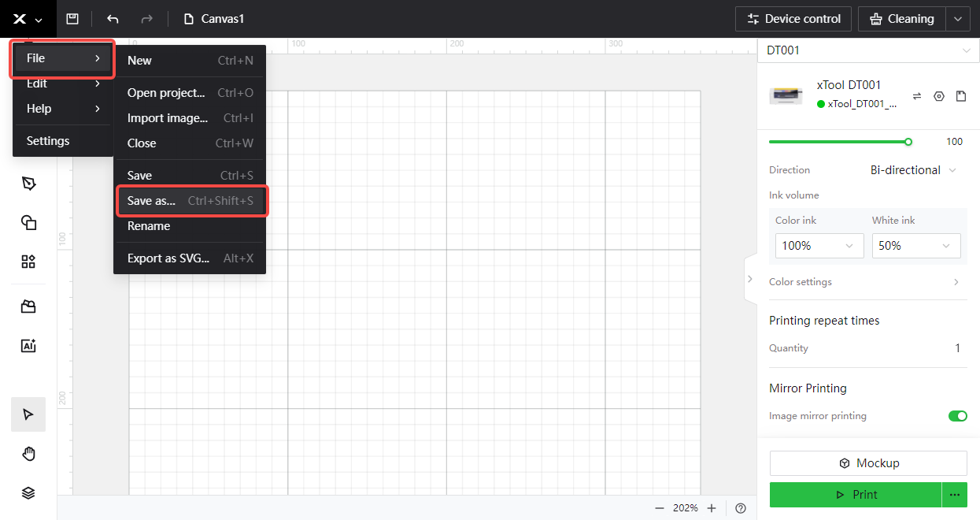980x520 pixels.
Task: Click the plus zoom in icon
Action: point(712,508)
